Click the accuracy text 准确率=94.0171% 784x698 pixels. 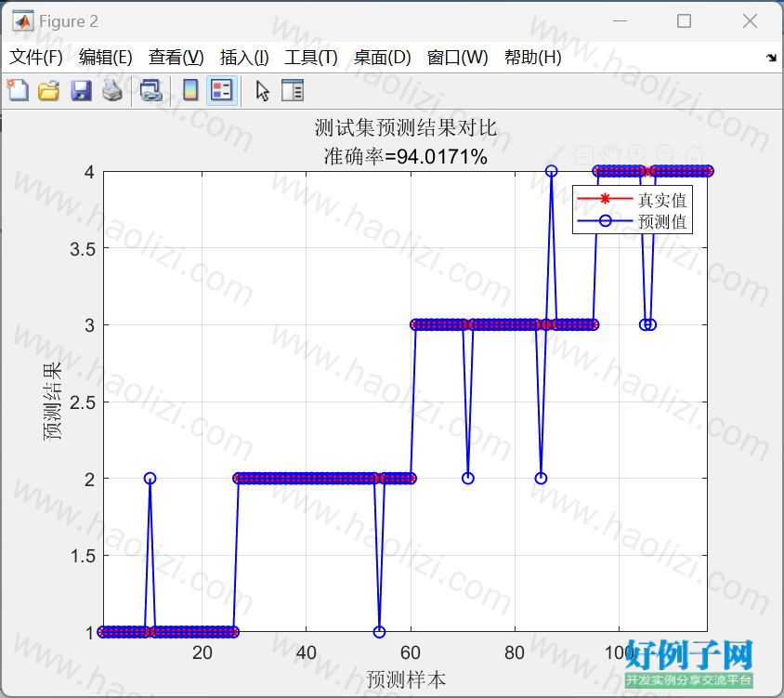click(406, 157)
